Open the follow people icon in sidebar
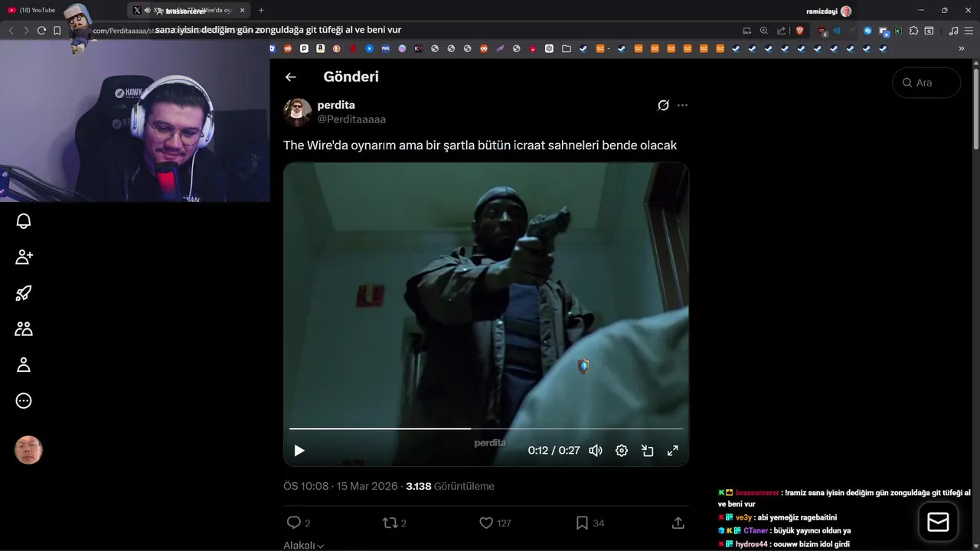Viewport: 980px width, 551px height. pos(24,257)
